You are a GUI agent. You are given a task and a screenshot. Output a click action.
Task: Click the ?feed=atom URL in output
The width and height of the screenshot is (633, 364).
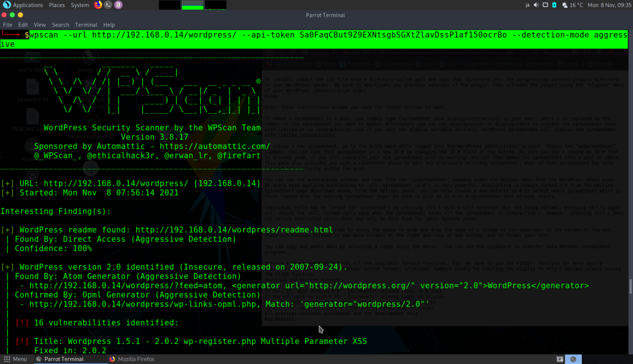(x=126, y=285)
